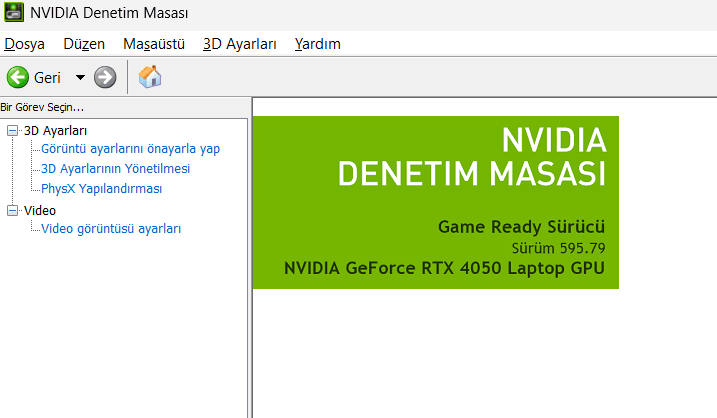Collapse the Video tree node
The height and width of the screenshot is (418, 717).
tap(12, 210)
